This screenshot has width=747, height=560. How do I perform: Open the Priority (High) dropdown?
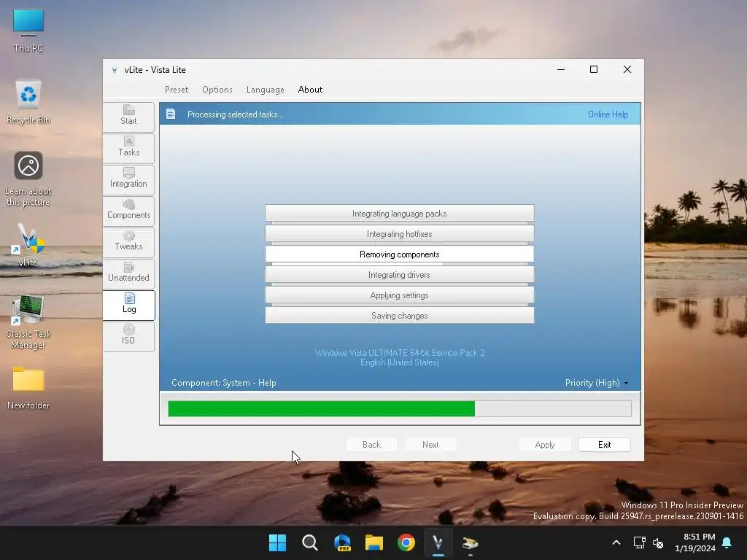click(597, 383)
